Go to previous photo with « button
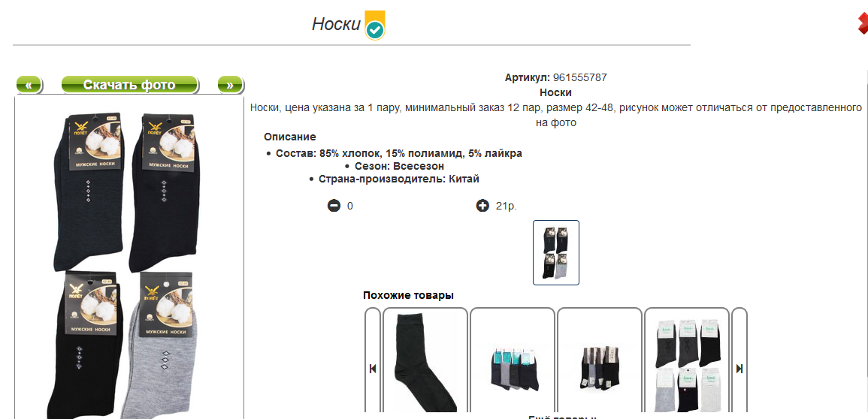 pyautogui.click(x=29, y=85)
